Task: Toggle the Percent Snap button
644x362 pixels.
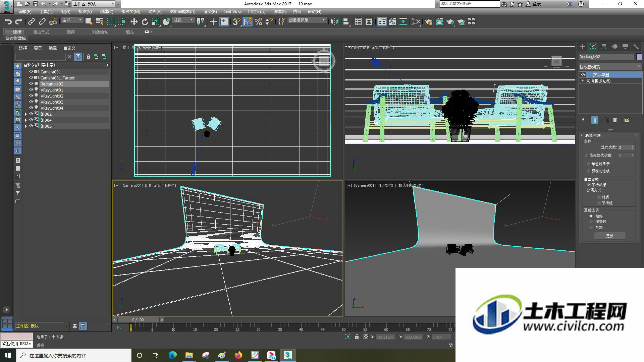Action: click(x=258, y=22)
